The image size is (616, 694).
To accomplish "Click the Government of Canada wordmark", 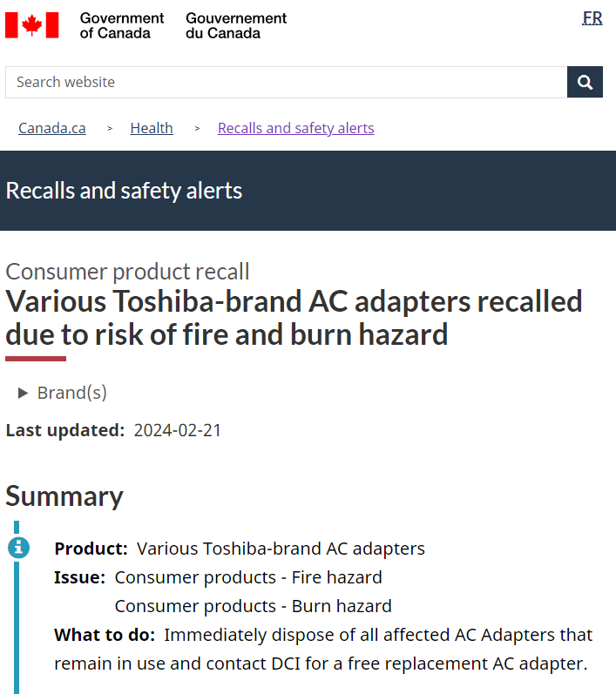I will point(122,25).
